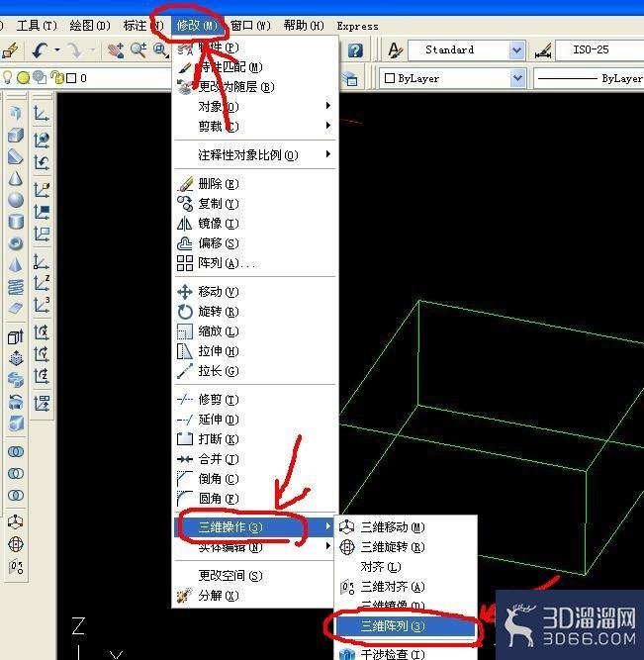Viewport: 644px width, 660px height.
Task: Expand 注释性对象比例(O) submenu
Action: (x=256, y=155)
